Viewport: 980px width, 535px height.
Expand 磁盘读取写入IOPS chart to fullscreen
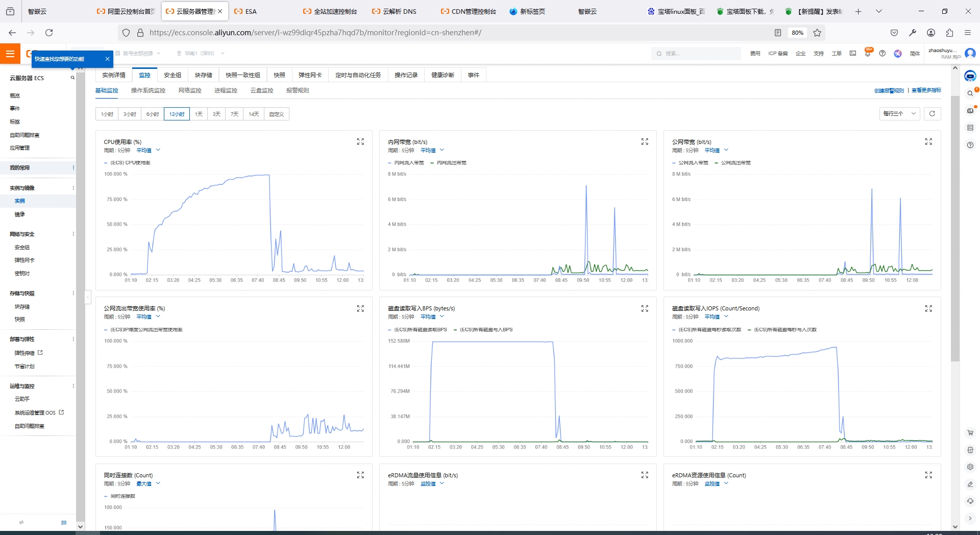pyautogui.click(x=928, y=309)
